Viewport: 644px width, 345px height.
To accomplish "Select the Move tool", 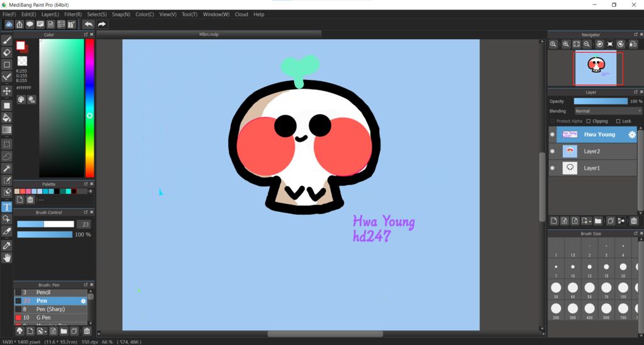I will [x=6, y=91].
